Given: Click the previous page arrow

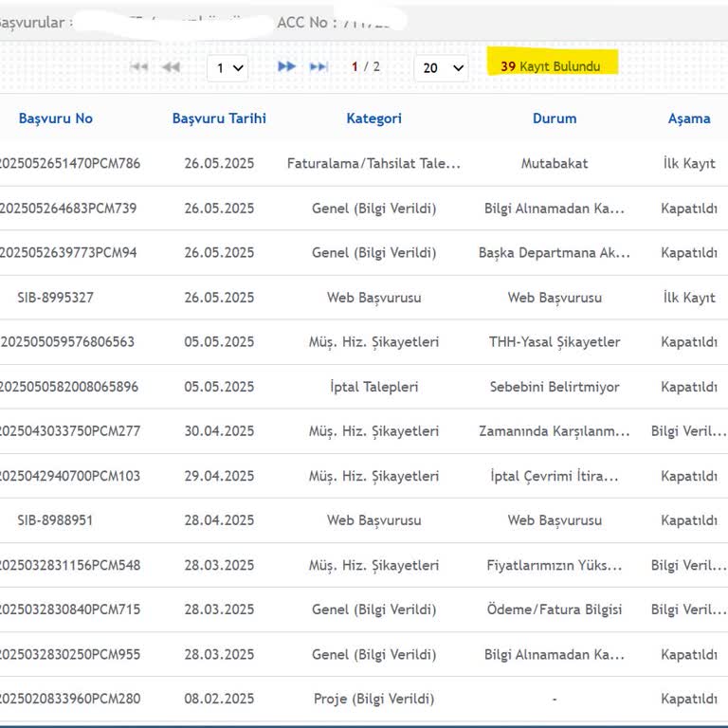Looking at the screenshot, I should [171, 67].
